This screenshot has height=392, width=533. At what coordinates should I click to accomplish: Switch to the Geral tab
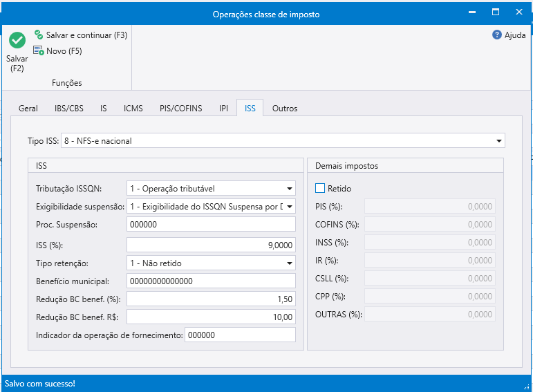pos(28,109)
